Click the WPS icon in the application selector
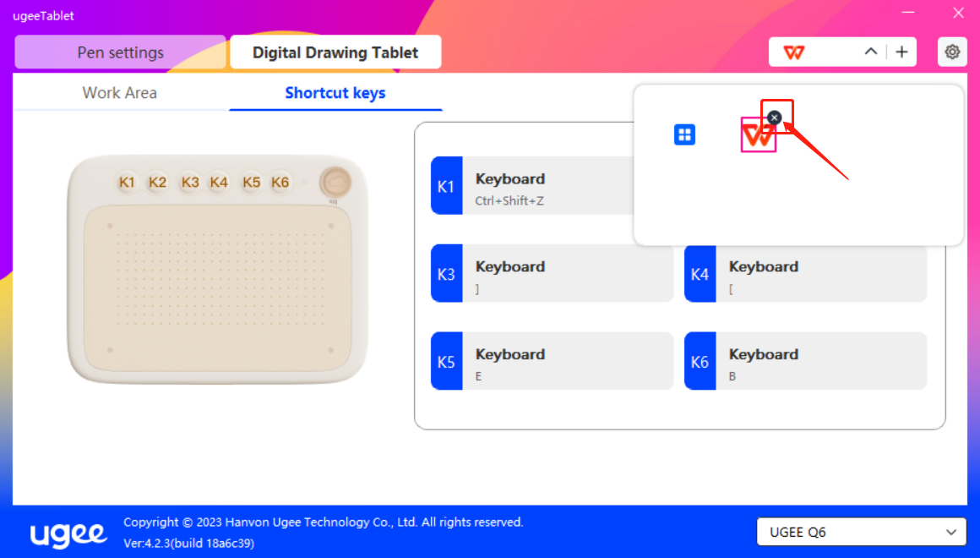Image resolution: width=980 pixels, height=558 pixels. point(794,52)
